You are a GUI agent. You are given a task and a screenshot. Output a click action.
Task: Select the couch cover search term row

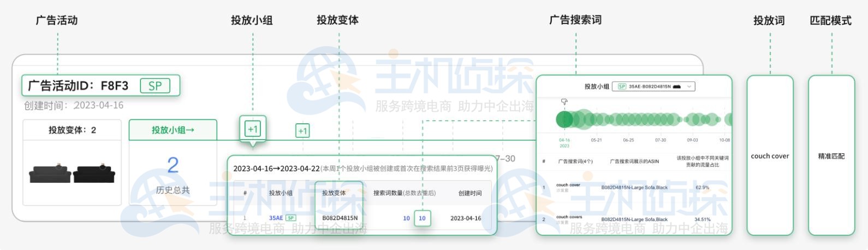[634, 188]
